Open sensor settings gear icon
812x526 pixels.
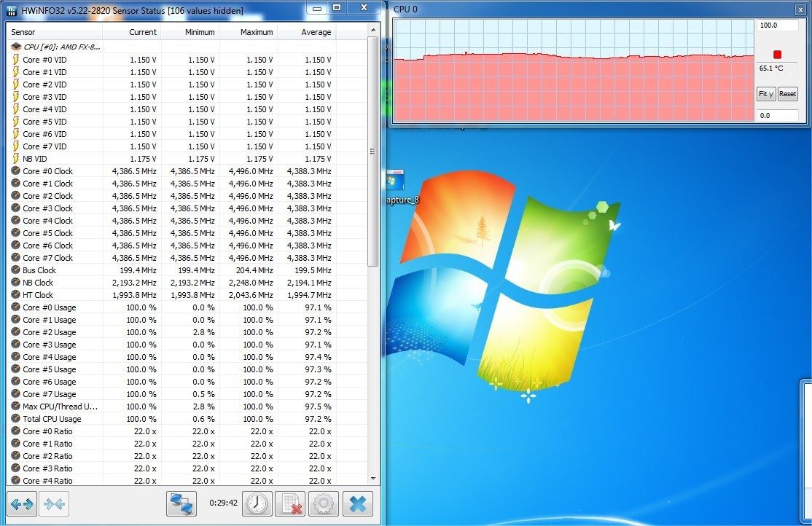(324, 503)
